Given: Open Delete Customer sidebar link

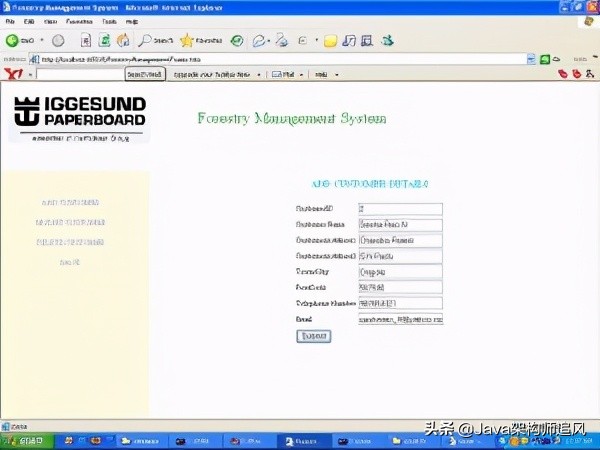Looking at the screenshot, I should tap(69, 242).
